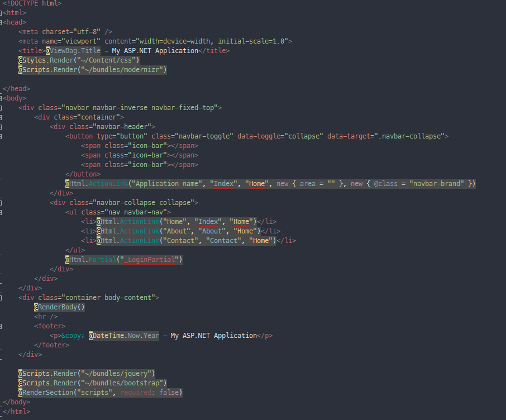
Task: Collapse the <body> tag fold marker
Action: [x=1, y=98]
